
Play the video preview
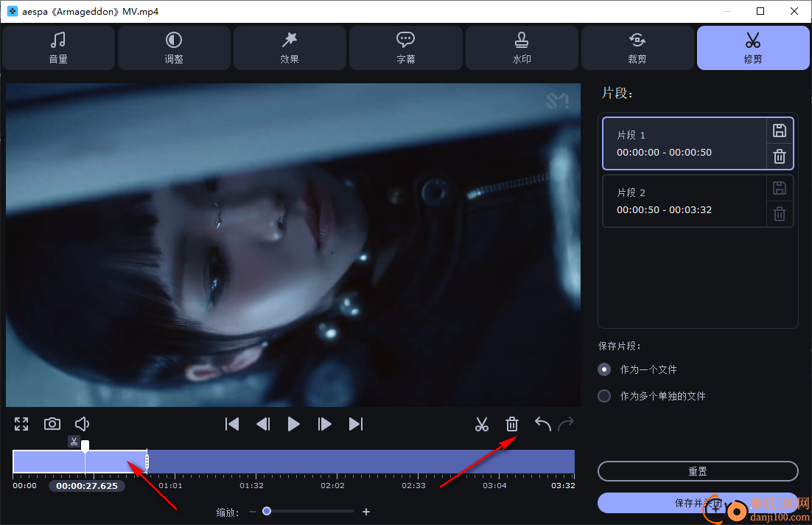[x=293, y=424]
